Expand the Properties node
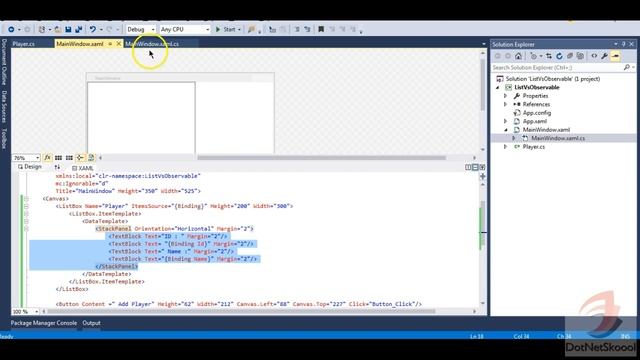This screenshot has height=360, width=640. point(505,96)
